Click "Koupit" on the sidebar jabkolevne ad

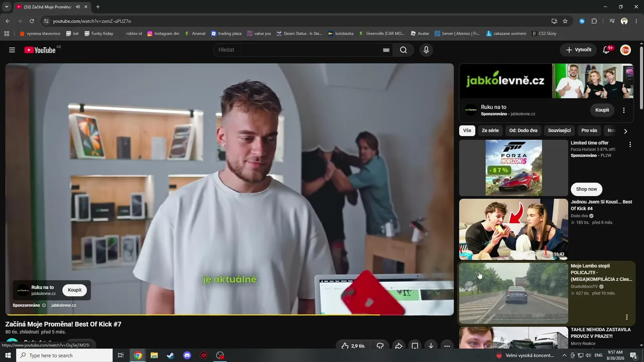click(602, 110)
